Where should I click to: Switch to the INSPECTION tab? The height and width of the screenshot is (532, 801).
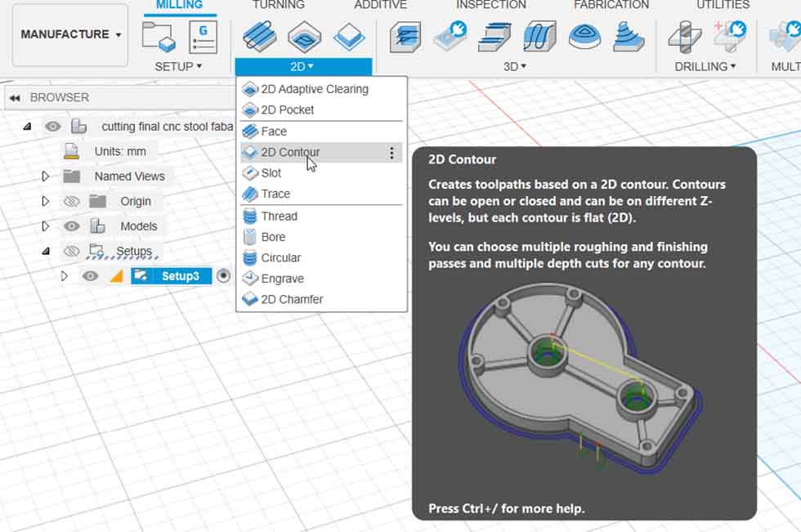pyautogui.click(x=491, y=5)
